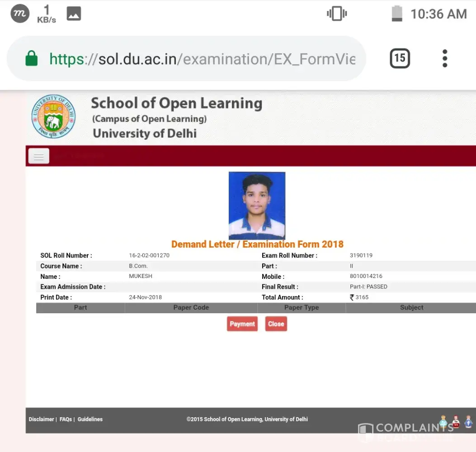This screenshot has width=476, height=452.
Task: Tap the URL address bar
Action: tap(186, 59)
